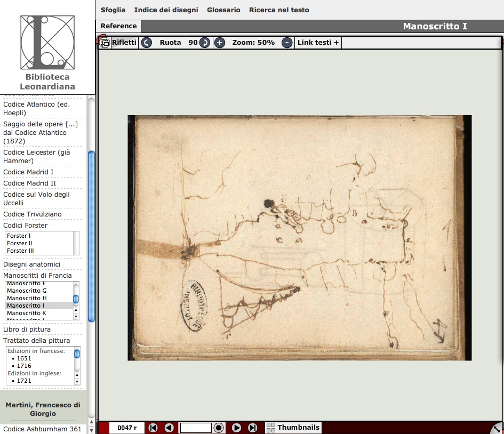Click Trattato editions list scrollbar thumb

[77, 353]
